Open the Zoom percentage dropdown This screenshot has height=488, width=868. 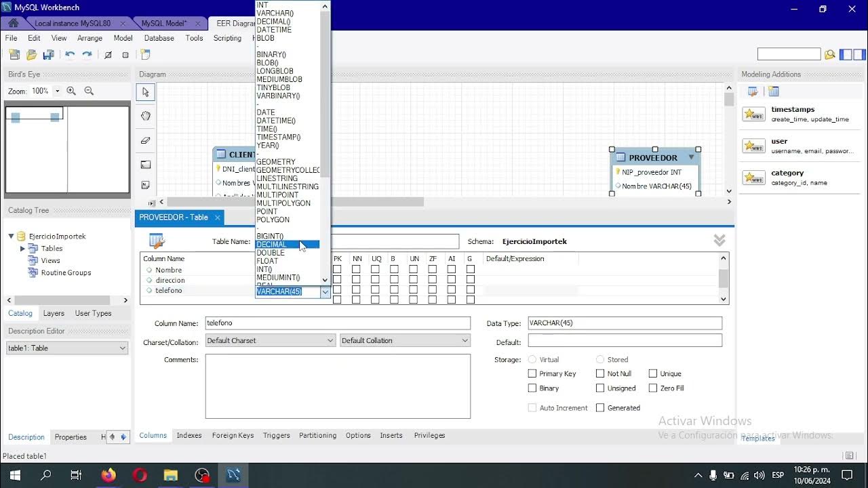tap(57, 91)
